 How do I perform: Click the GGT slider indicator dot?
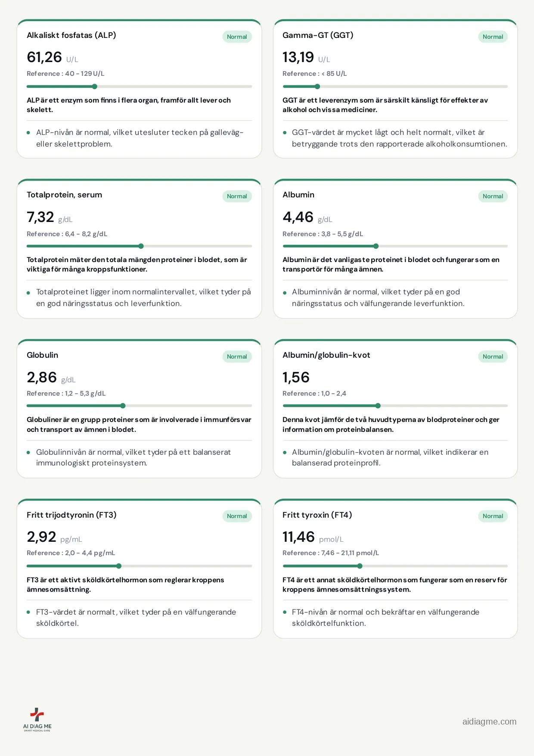[317, 87]
